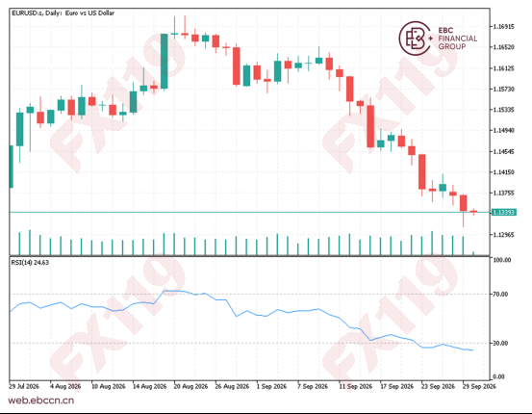
Task: Click the 1.14150 price axis label
Action: pos(503,172)
